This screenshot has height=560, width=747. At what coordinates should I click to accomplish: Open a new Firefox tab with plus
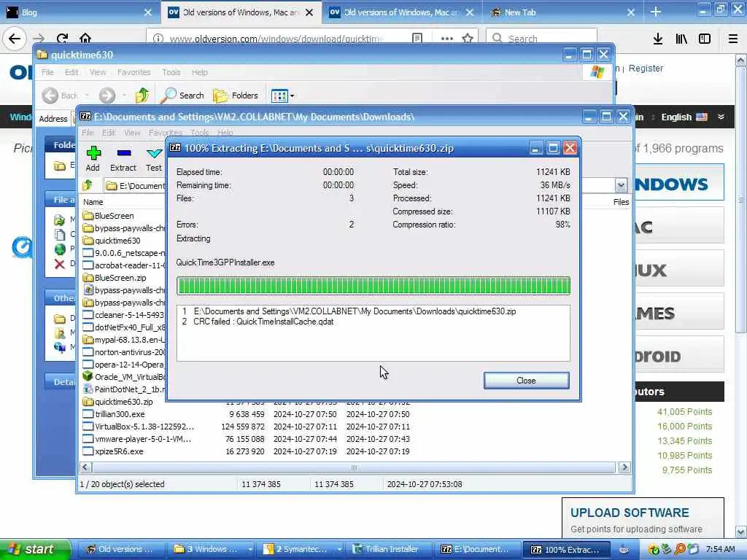(x=656, y=12)
